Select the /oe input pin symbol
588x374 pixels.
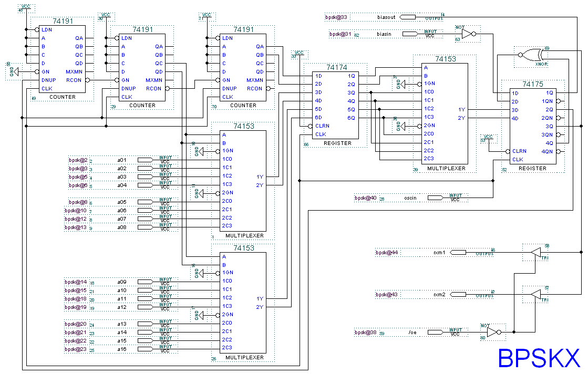(x=436, y=332)
